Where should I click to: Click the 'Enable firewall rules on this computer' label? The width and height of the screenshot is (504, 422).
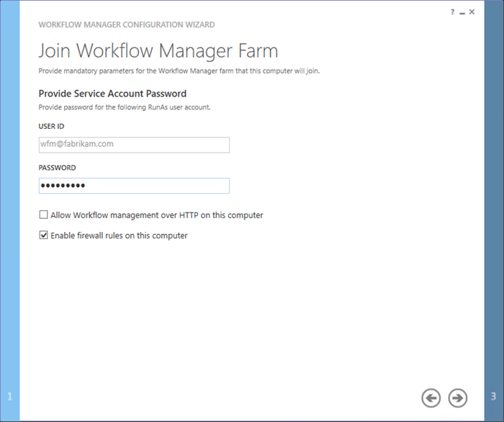(119, 235)
